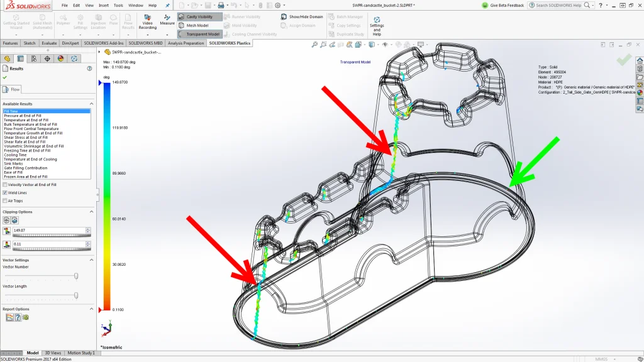
Task: Click the Show/Hide Domain icon
Action: point(284,17)
